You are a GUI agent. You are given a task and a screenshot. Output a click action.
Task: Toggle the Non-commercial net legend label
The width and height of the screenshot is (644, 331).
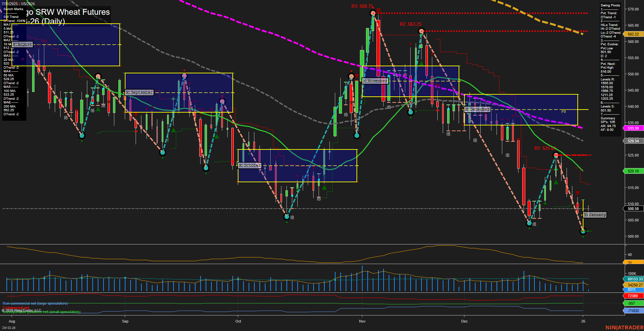[35, 303]
